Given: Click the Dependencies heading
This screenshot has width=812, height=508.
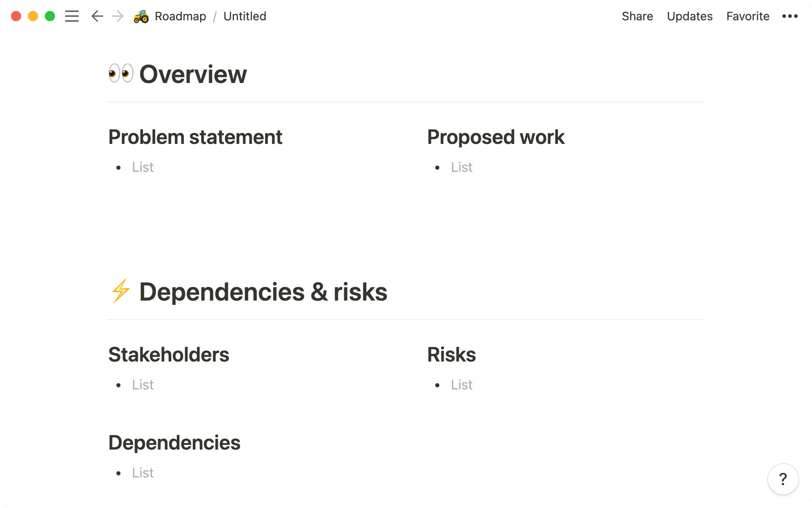Looking at the screenshot, I should (x=174, y=442).
